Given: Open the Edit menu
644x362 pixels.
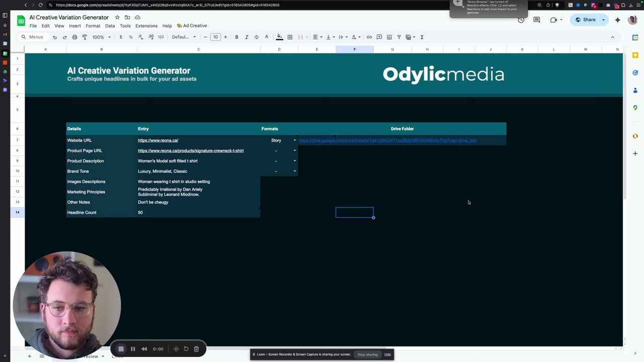Looking at the screenshot, I should click(x=46, y=26).
